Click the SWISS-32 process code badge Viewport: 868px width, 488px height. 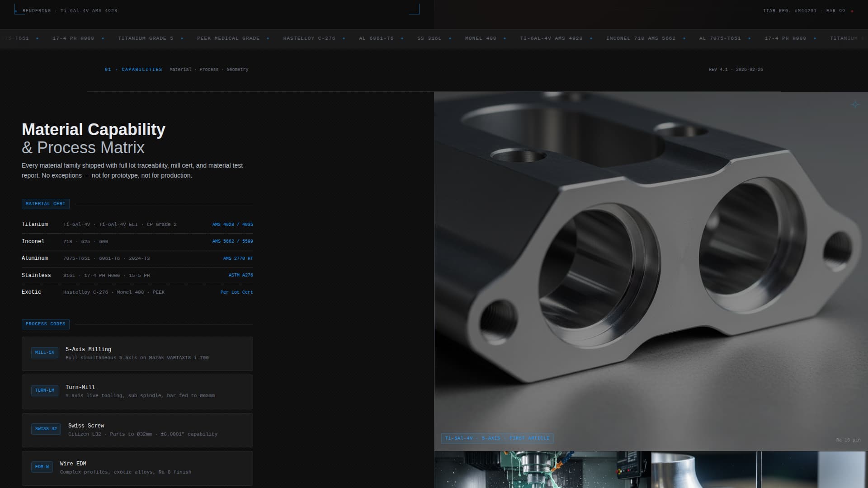coord(46,429)
